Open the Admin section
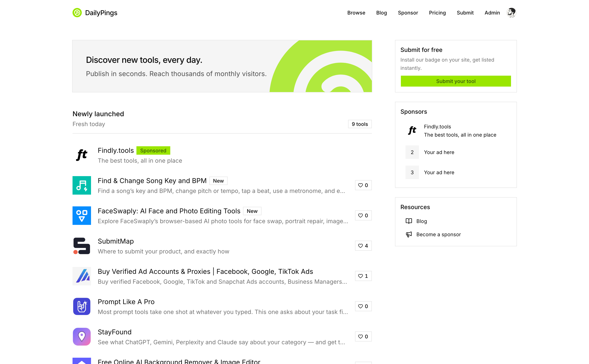The width and height of the screenshot is (589, 364). tap(492, 13)
